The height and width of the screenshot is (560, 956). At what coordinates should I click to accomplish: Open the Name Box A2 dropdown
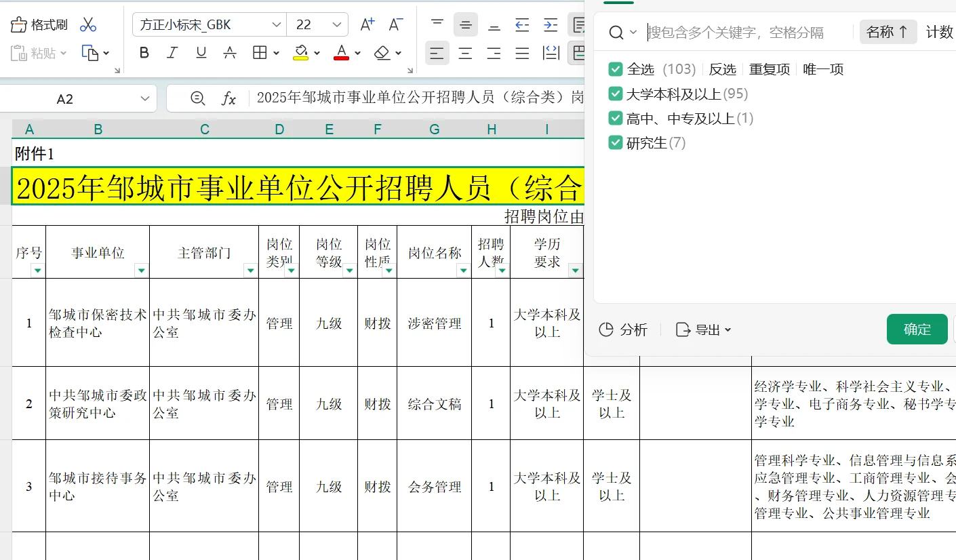point(145,99)
